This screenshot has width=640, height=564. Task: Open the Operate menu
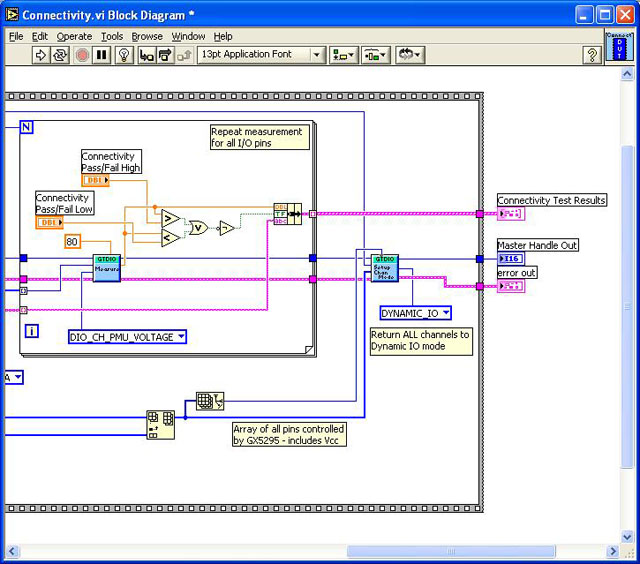(74, 36)
